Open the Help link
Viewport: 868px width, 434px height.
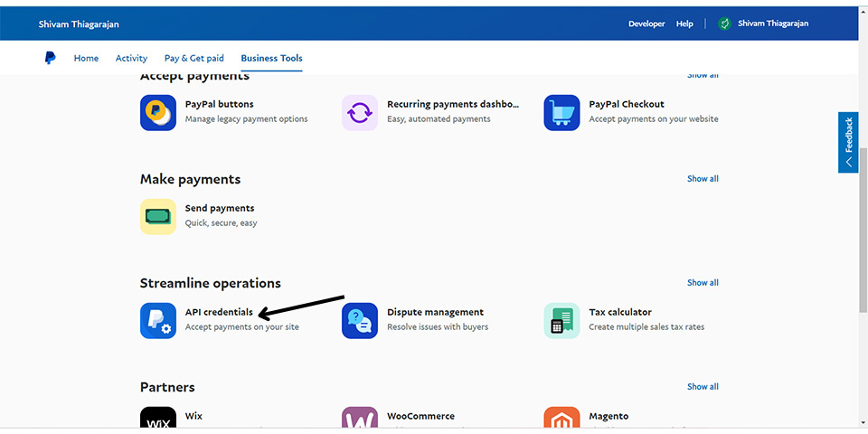(x=684, y=24)
